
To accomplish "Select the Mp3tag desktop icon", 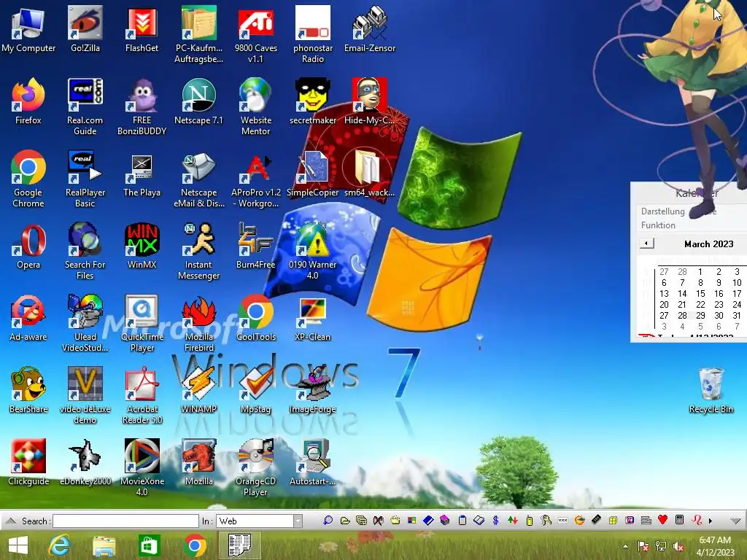I will point(255,390).
